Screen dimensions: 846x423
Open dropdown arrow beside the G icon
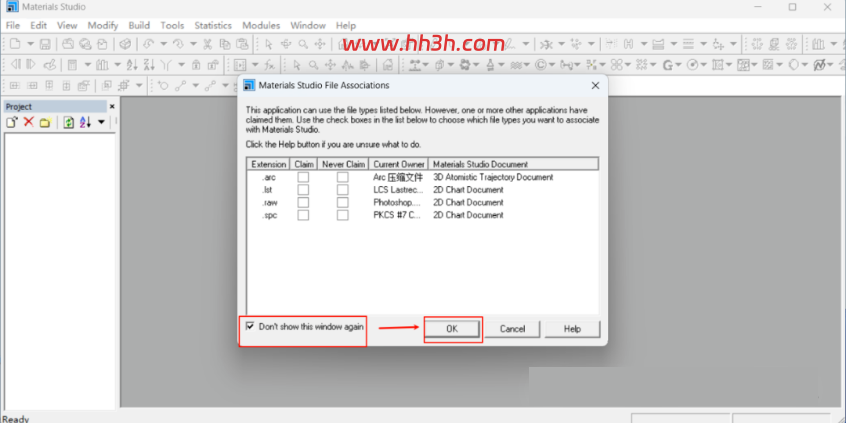tap(678, 65)
